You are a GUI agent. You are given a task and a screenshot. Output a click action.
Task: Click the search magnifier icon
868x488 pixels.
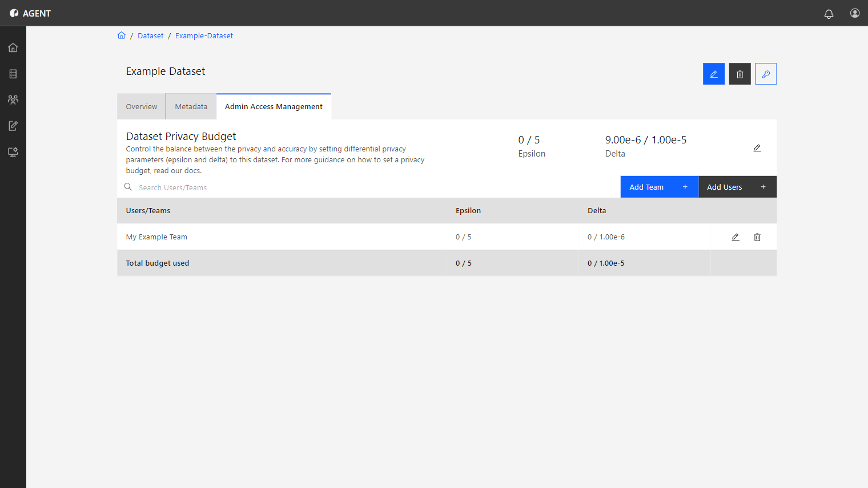click(128, 187)
